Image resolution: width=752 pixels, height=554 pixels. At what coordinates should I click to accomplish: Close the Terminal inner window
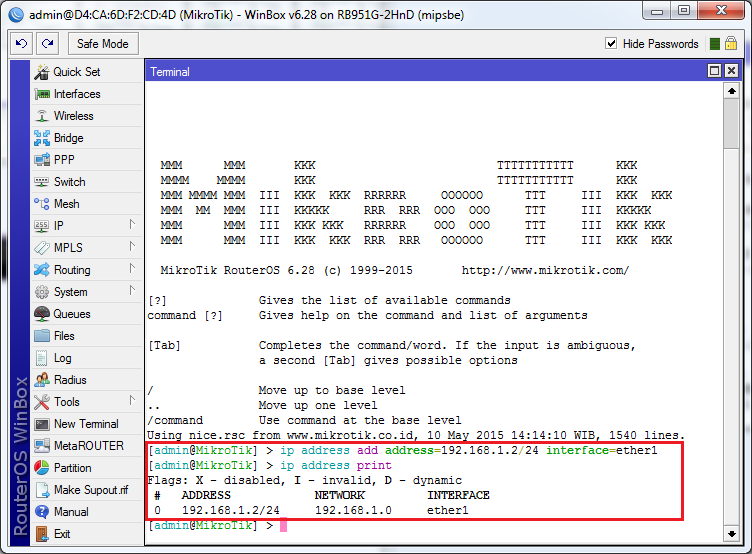[731, 71]
